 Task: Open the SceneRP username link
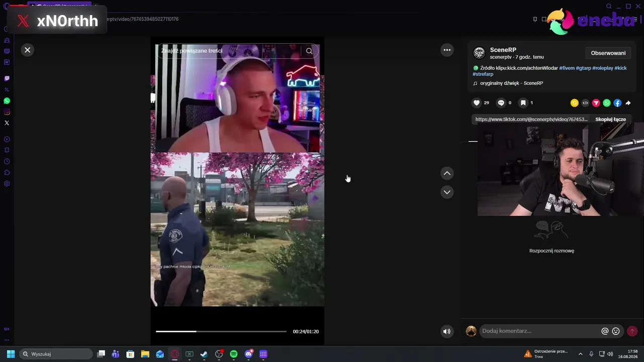tap(503, 50)
